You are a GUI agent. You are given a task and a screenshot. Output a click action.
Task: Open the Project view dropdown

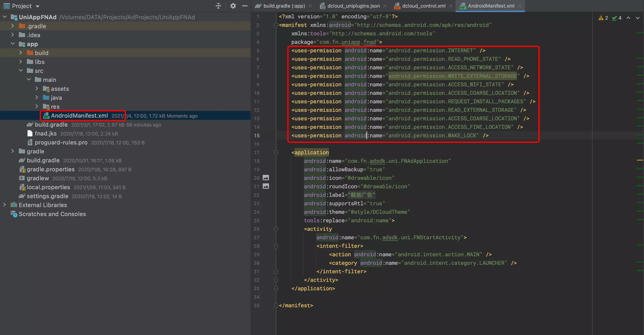point(38,6)
